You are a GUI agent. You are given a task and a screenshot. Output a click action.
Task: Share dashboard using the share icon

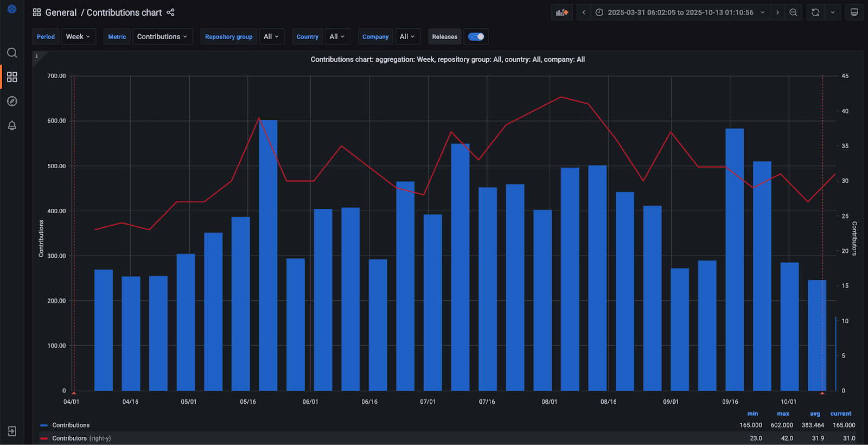pyautogui.click(x=170, y=12)
